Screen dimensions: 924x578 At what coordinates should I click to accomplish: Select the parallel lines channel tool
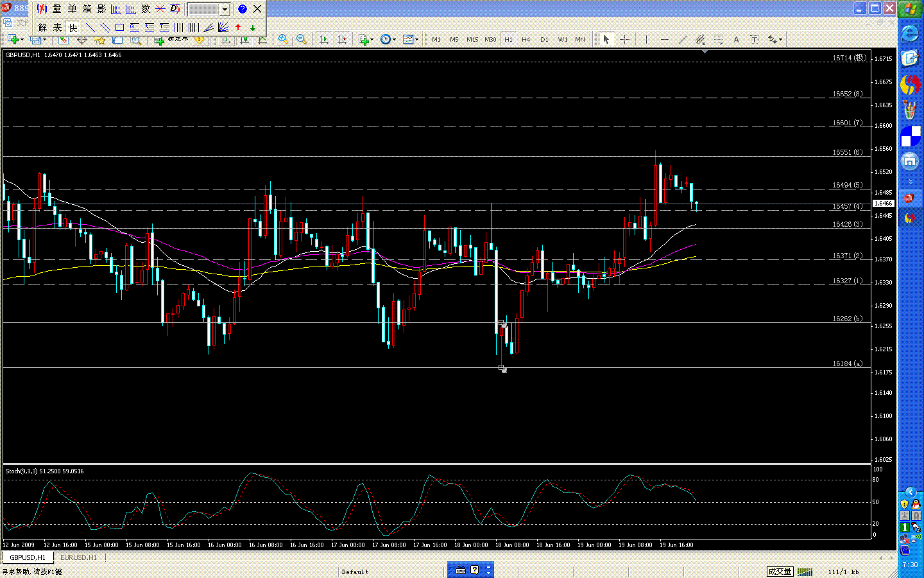point(105,28)
